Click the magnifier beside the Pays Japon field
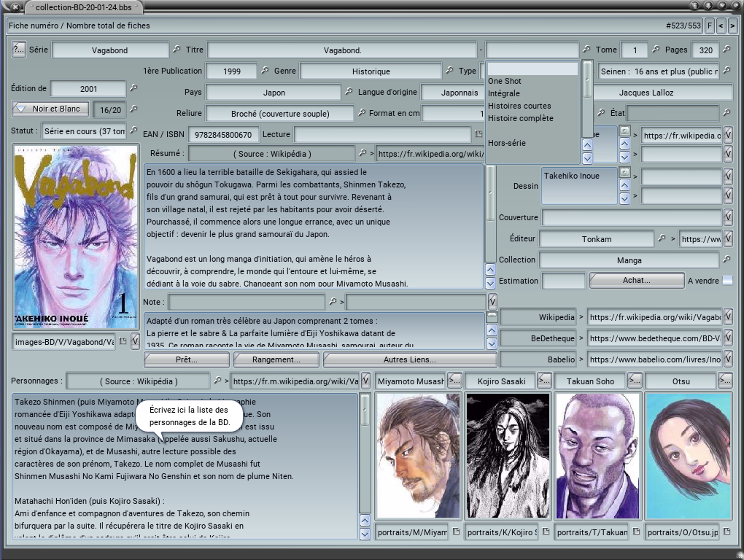The image size is (744, 560). tap(349, 92)
